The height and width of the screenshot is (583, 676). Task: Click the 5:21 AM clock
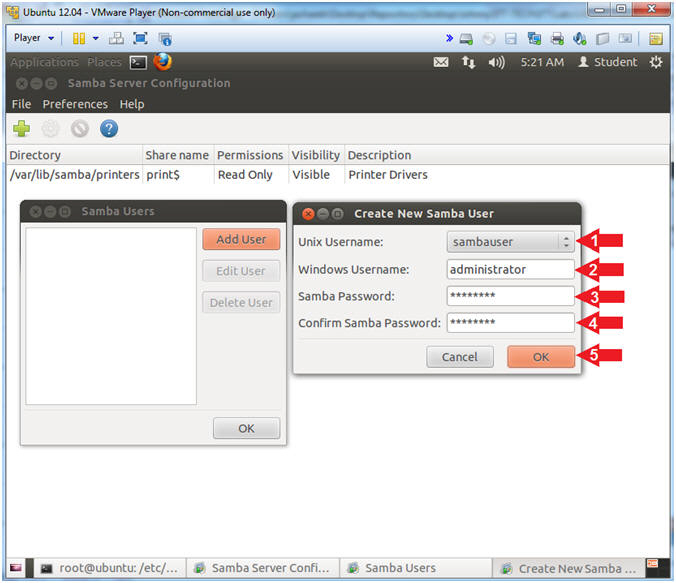pos(542,63)
